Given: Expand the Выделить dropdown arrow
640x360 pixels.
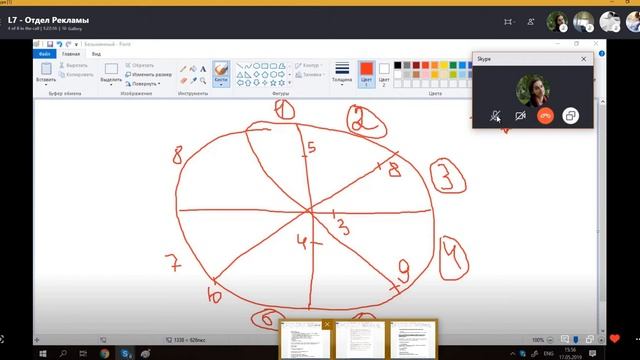Looking at the screenshot, I should (111, 84).
